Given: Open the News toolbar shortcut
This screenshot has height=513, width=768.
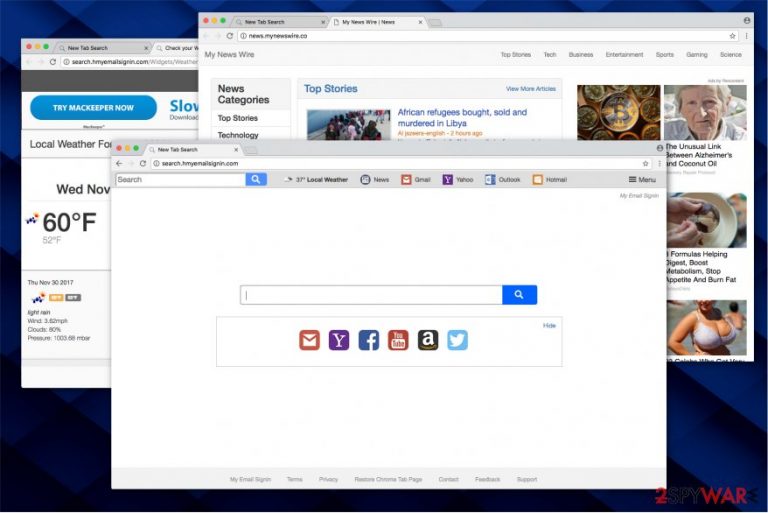Looking at the screenshot, I should (x=375, y=180).
